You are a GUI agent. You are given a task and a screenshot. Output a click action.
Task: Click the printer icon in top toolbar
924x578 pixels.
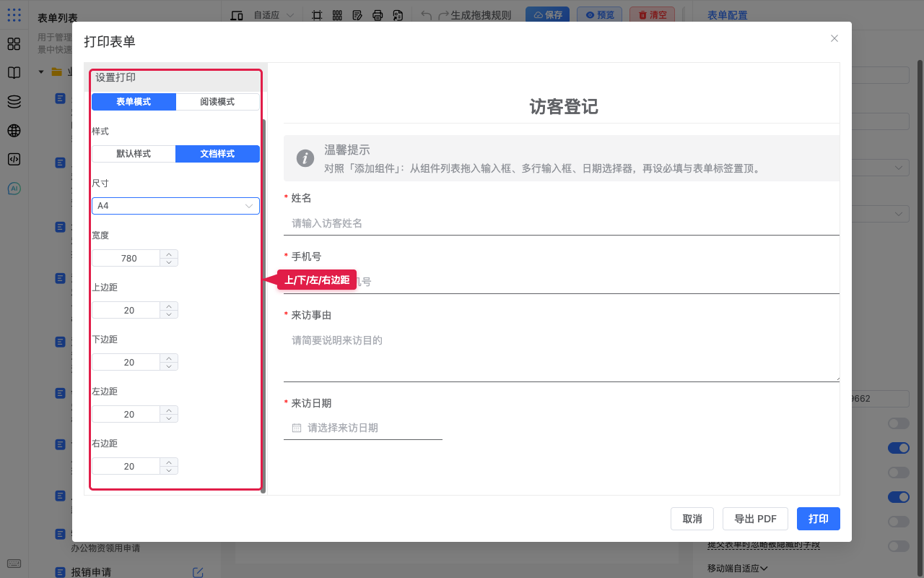pos(378,15)
